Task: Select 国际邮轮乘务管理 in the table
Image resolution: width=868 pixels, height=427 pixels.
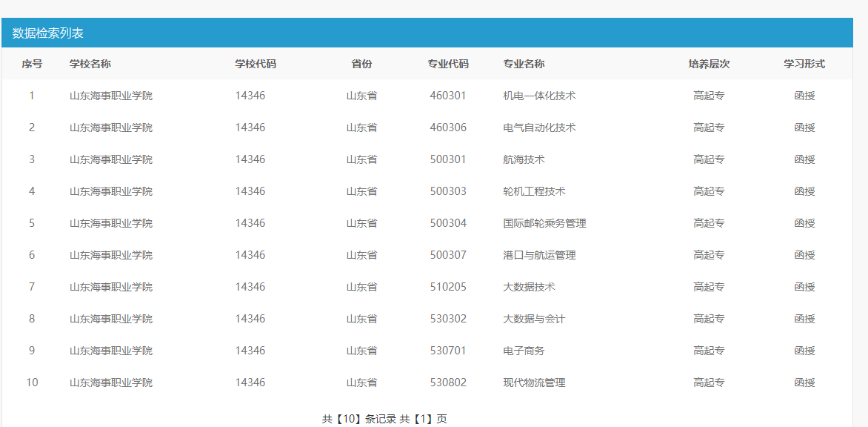Action: click(544, 223)
